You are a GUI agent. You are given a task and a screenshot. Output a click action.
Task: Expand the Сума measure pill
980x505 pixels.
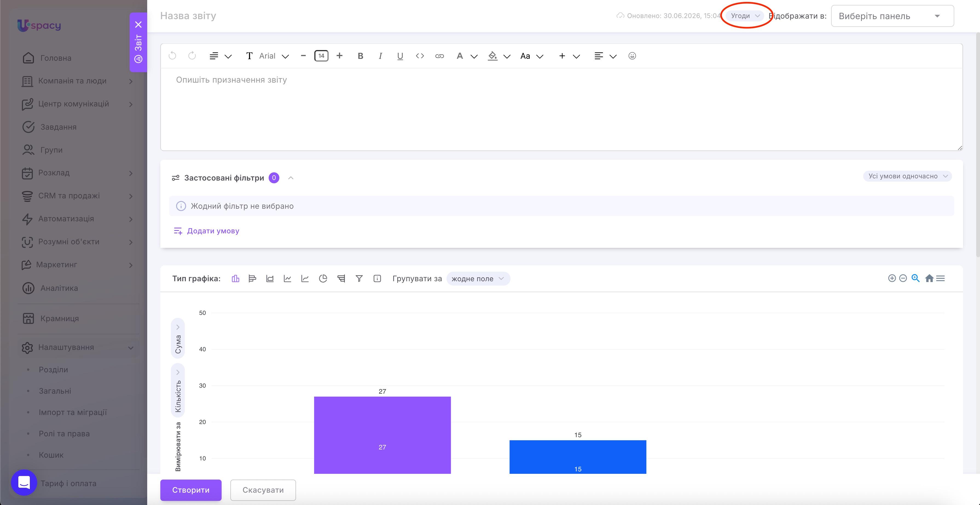pyautogui.click(x=178, y=338)
